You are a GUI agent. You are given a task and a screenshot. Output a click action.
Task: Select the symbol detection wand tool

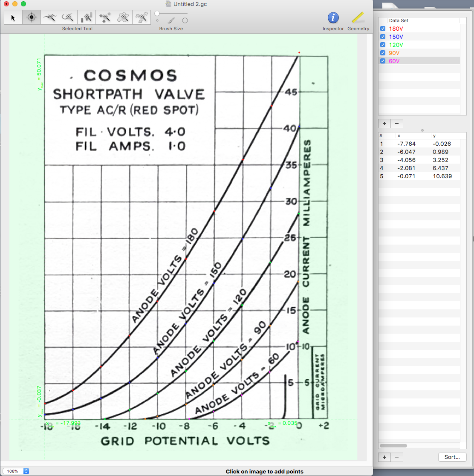click(105, 17)
